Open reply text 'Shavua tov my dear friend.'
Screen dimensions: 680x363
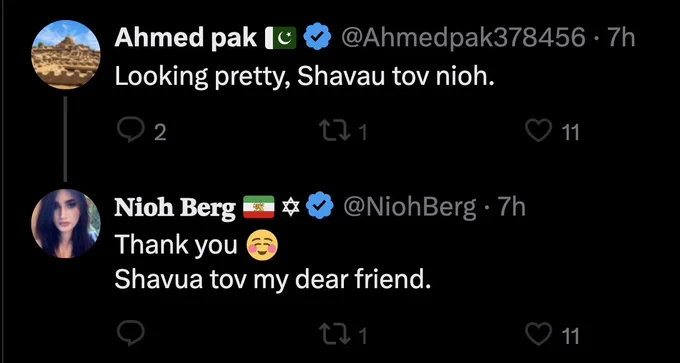click(x=273, y=280)
